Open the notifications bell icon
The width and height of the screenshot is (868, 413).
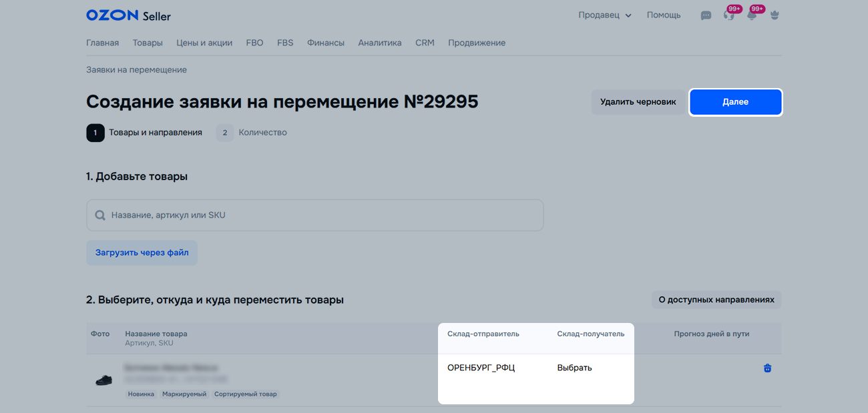(752, 15)
